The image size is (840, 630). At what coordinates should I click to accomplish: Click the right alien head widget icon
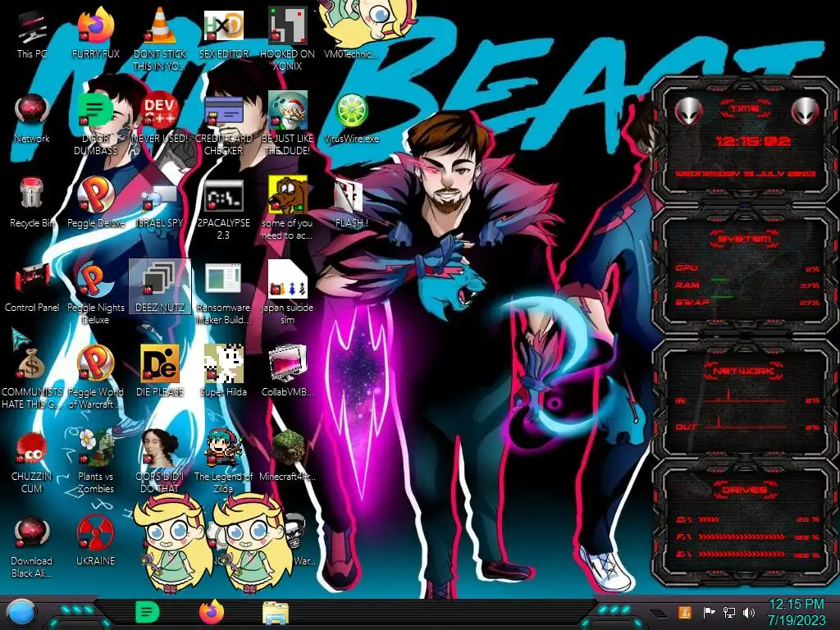pos(805,112)
